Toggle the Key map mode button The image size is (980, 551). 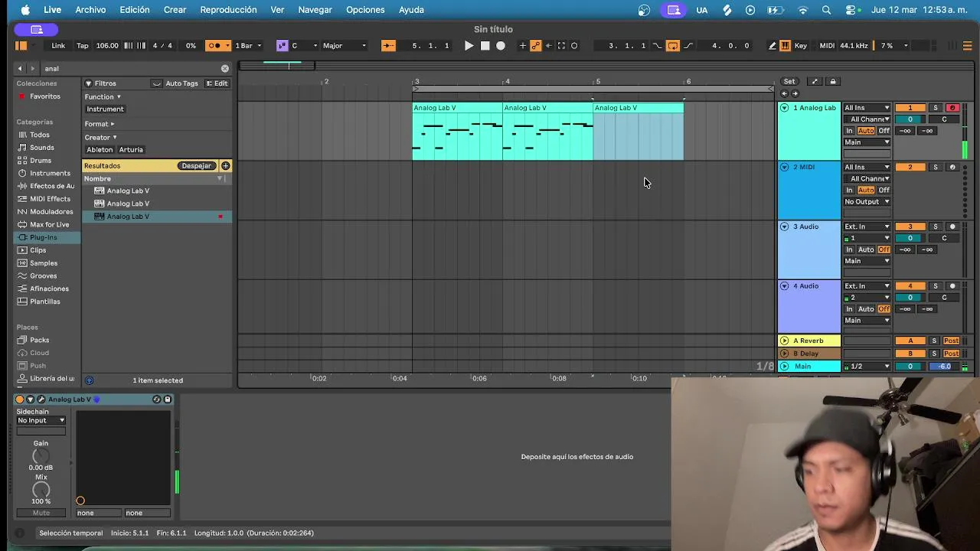point(801,46)
